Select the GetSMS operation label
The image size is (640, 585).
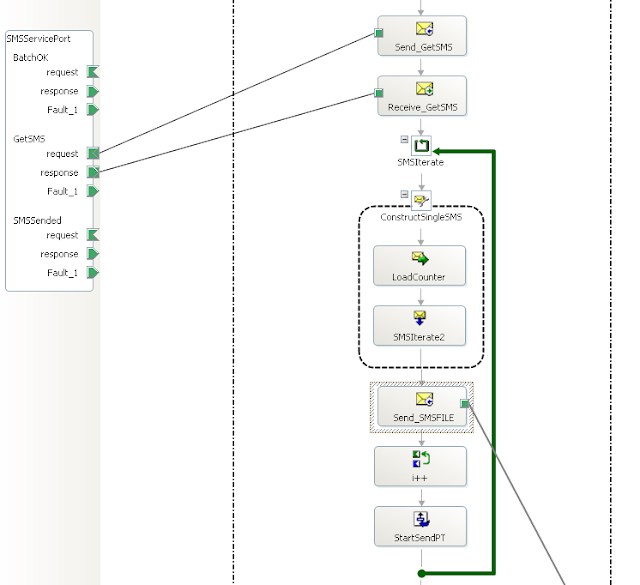(29, 139)
